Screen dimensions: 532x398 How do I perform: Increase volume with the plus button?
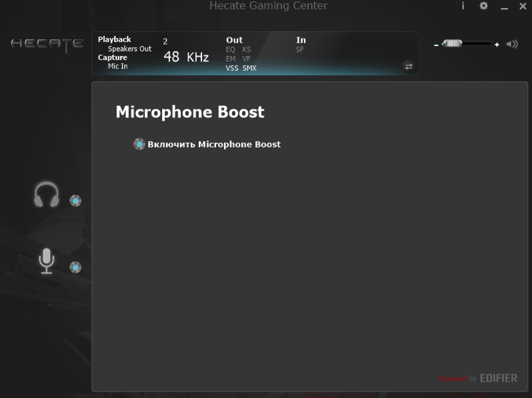coord(497,45)
